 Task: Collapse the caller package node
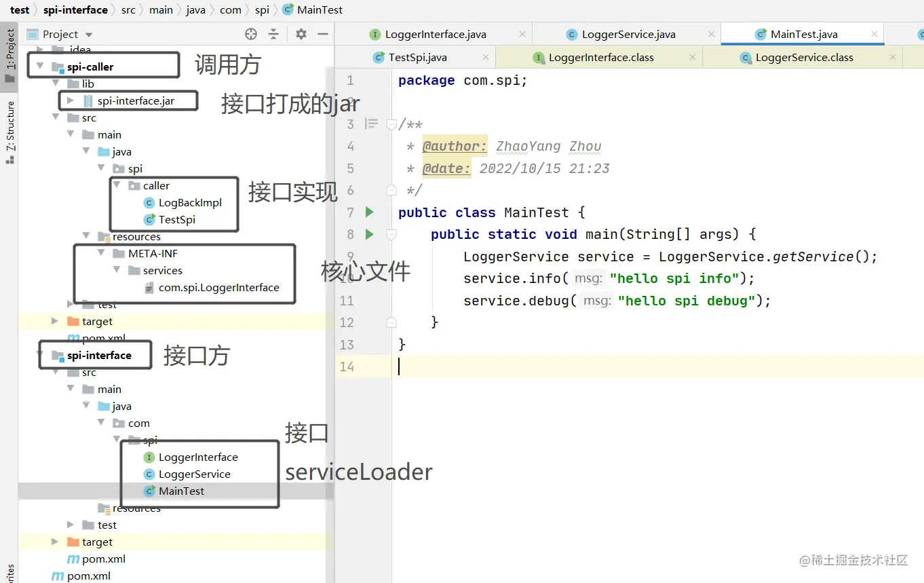(x=117, y=185)
